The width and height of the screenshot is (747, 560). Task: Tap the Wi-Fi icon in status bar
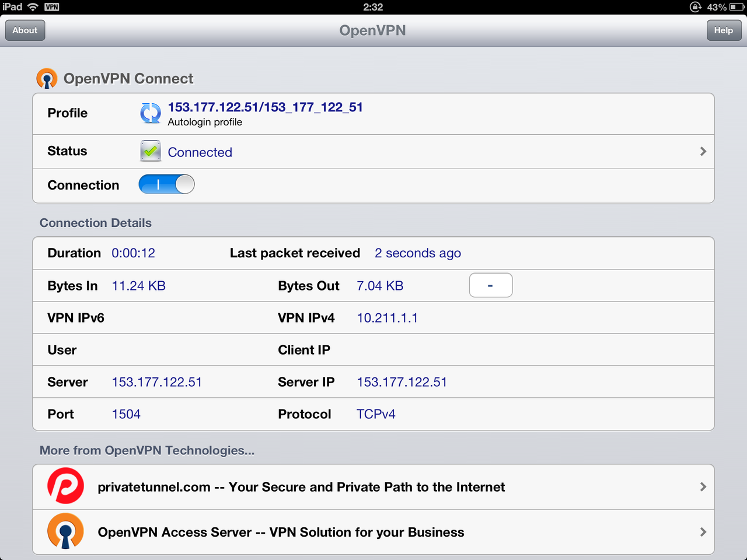tap(33, 7)
